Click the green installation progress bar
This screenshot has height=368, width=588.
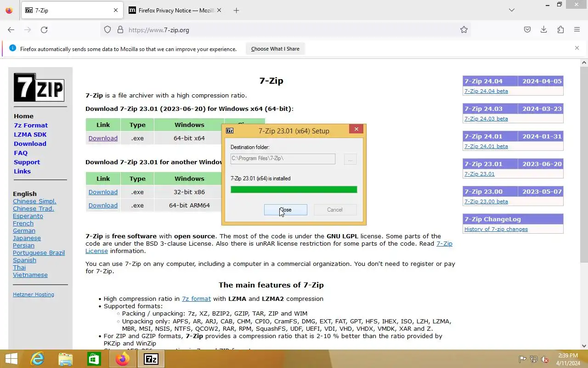point(294,190)
